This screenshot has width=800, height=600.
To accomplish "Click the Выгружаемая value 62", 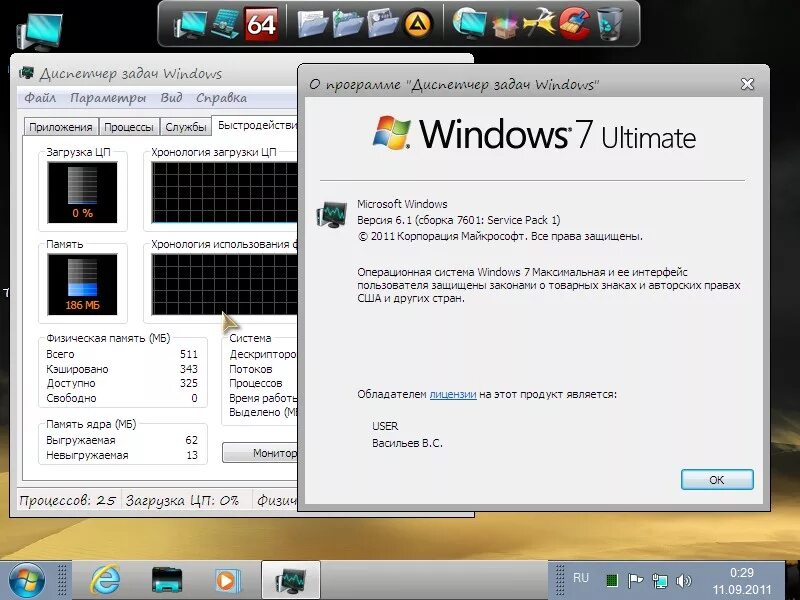I will (x=192, y=440).
